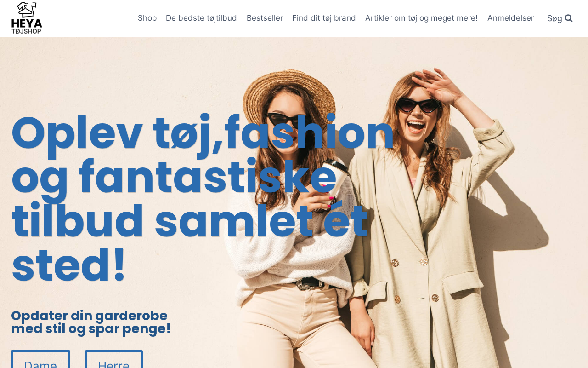Go to Anmeldelser reviews page

(510, 18)
